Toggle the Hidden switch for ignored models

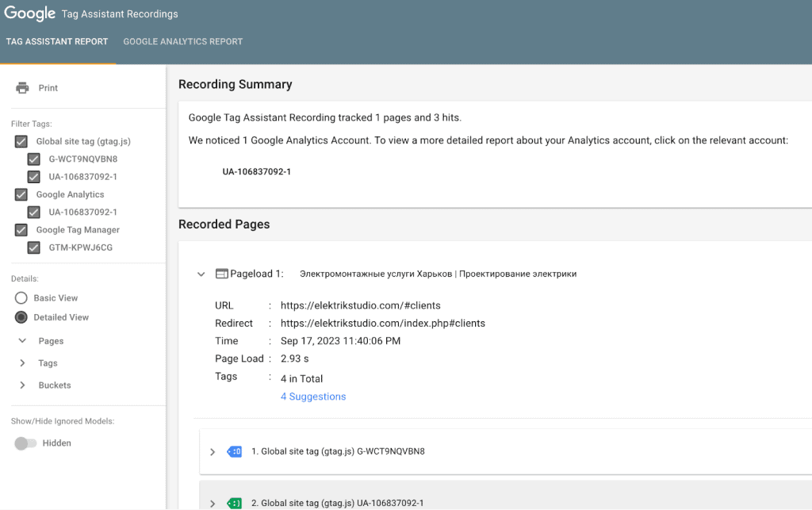click(25, 443)
